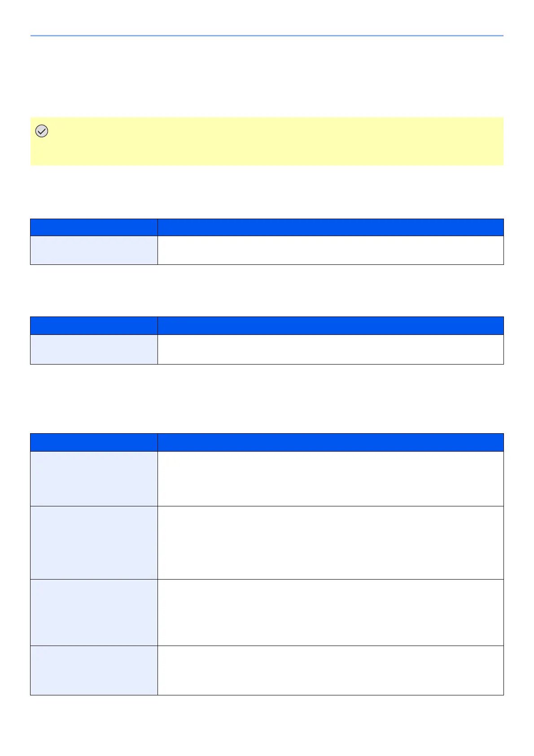Click the third table's last-row white cell
Screen dimensions: 534x756
330,670
